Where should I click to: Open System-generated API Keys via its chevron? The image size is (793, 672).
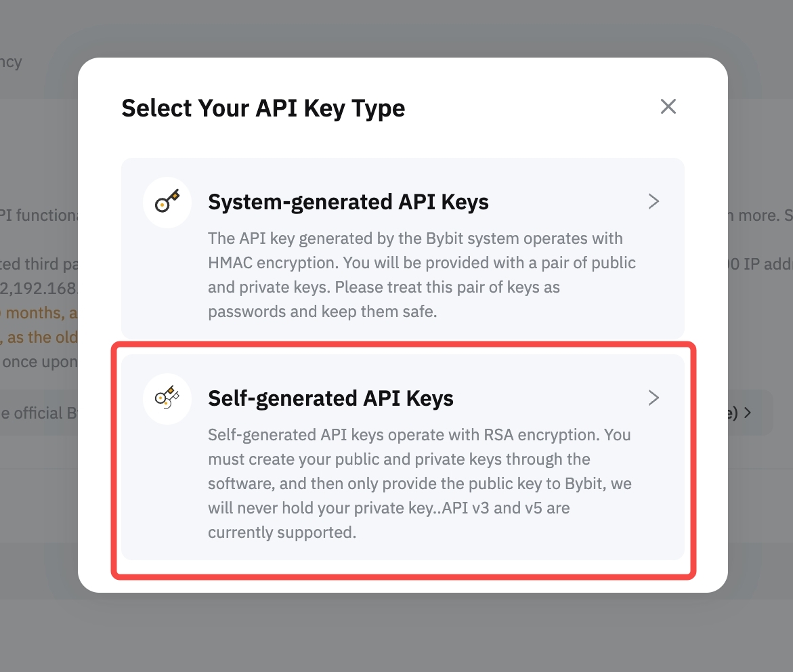click(x=653, y=201)
